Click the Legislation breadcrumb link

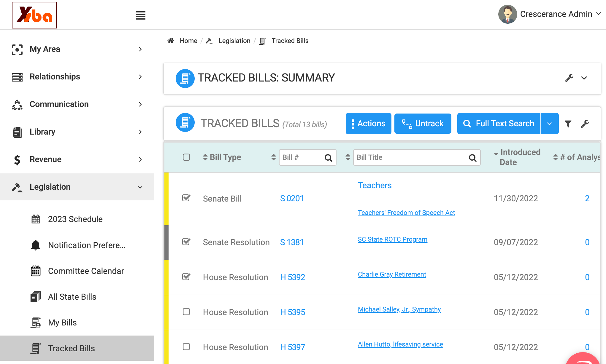coord(234,41)
